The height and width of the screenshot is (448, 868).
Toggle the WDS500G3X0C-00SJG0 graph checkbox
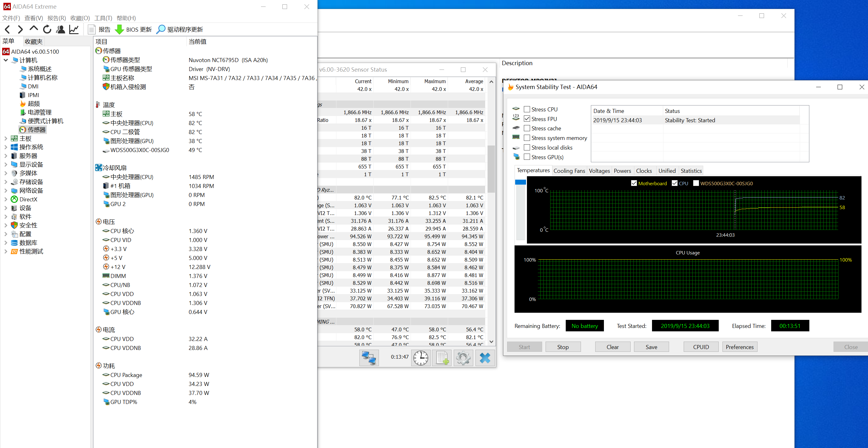point(696,183)
